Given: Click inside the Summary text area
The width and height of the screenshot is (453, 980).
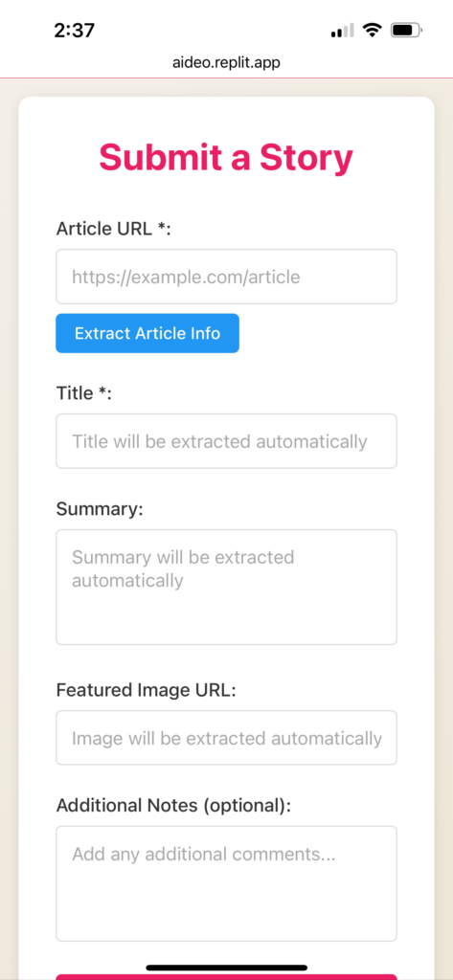Looking at the screenshot, I should pyautogui.click(x=226, y=587).
